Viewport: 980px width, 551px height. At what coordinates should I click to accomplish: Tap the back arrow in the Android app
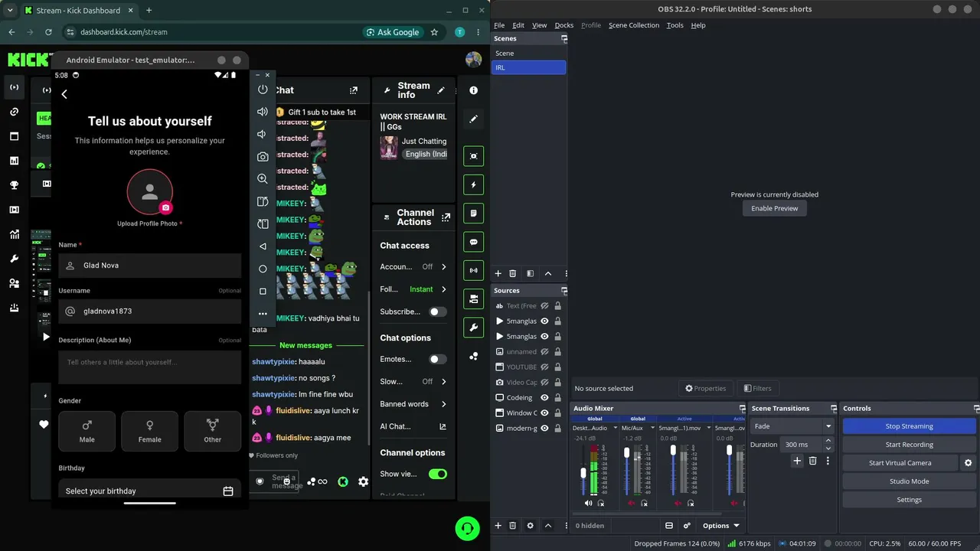pyautogui.click(x=64, y=94)
